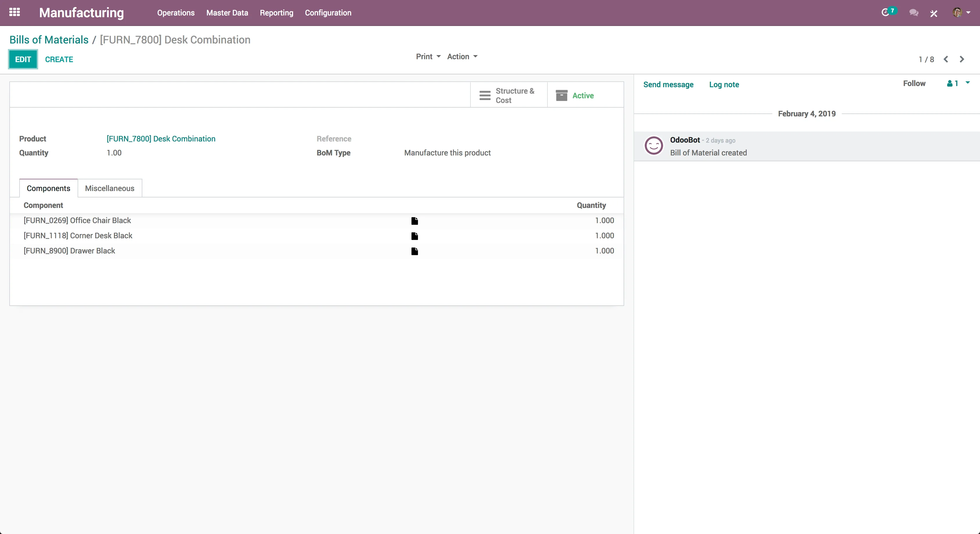The width and height of the screenshot is (980, 534).
Task: Click the Component column header
Action: point(43,205)
